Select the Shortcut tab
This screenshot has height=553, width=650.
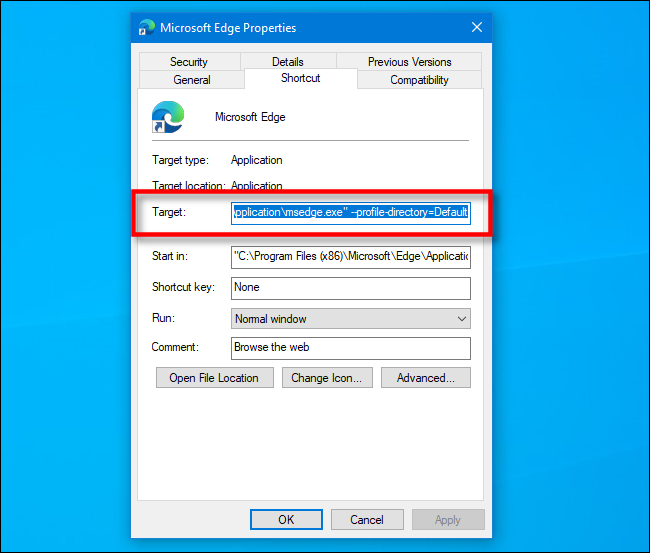click(301, 78)
